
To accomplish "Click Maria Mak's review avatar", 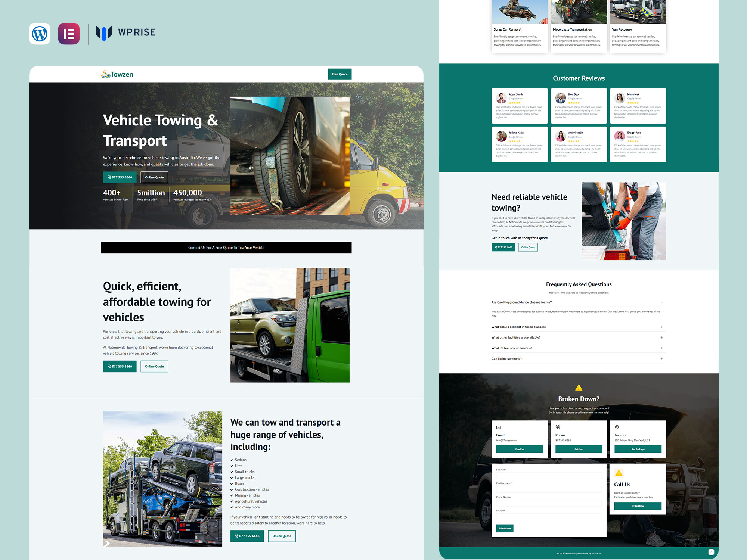I will click(620, 98).
